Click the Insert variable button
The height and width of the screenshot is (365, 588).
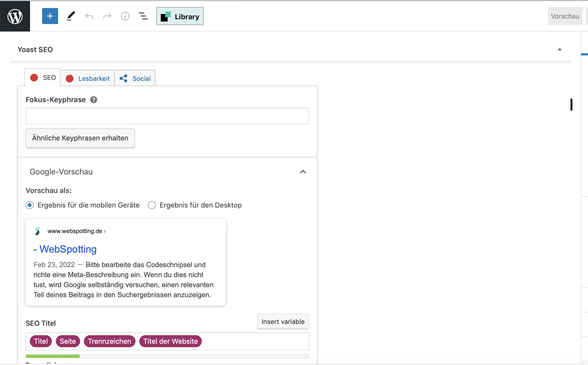[283, 322]
